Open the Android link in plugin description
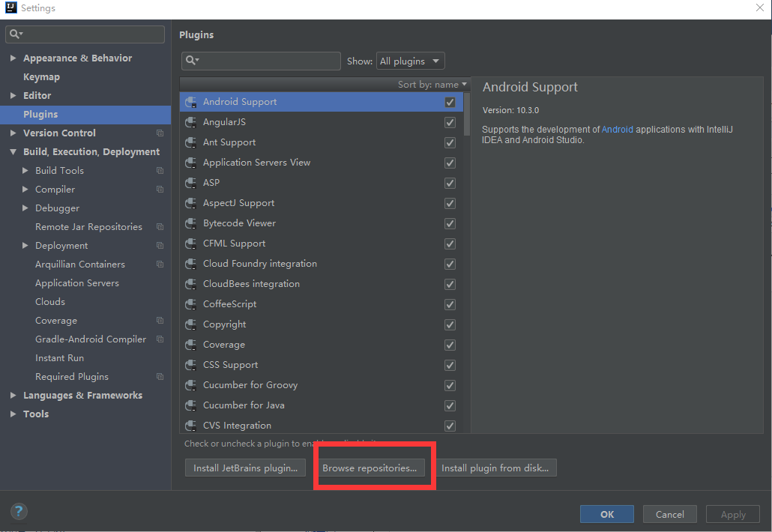The height and width of the screenshot is (532, 772). click(618, 130)
